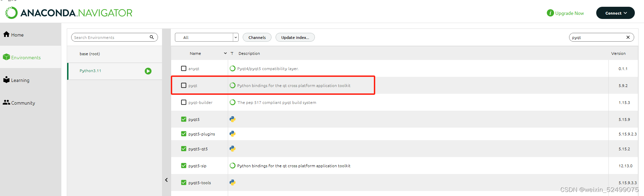Click version 5.9.2 of pyqt
The height and width of the screenshot is (196, 644).
pos(623,86)
